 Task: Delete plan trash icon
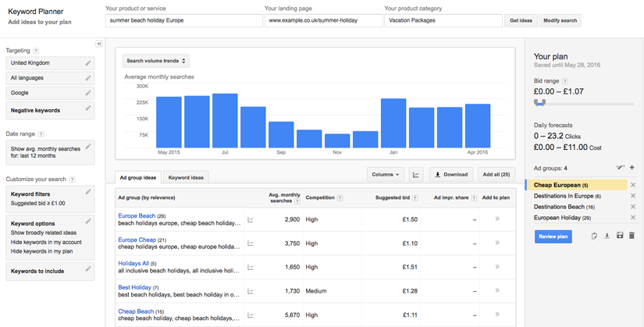[632, 236]
